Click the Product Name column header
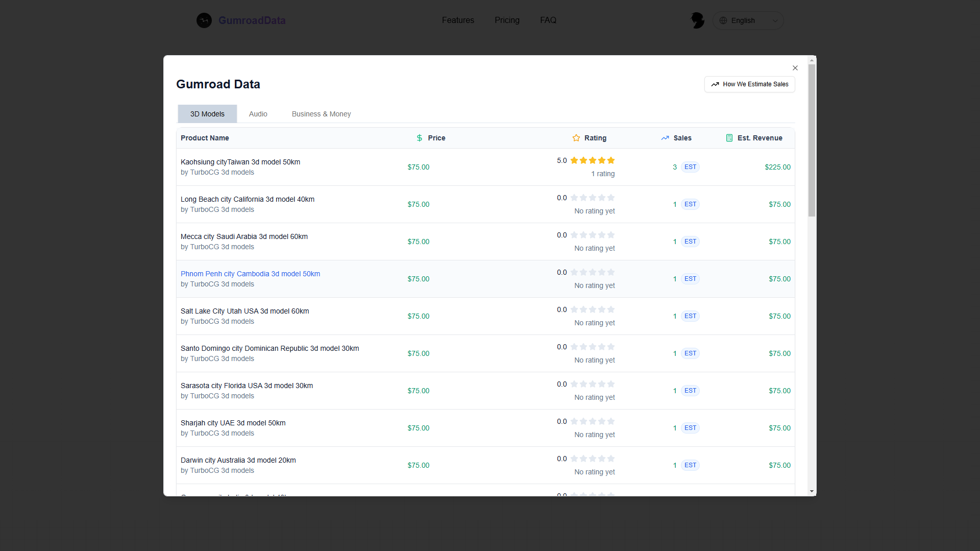The width and height of the screenshot is (980, 551). [205, 138]
